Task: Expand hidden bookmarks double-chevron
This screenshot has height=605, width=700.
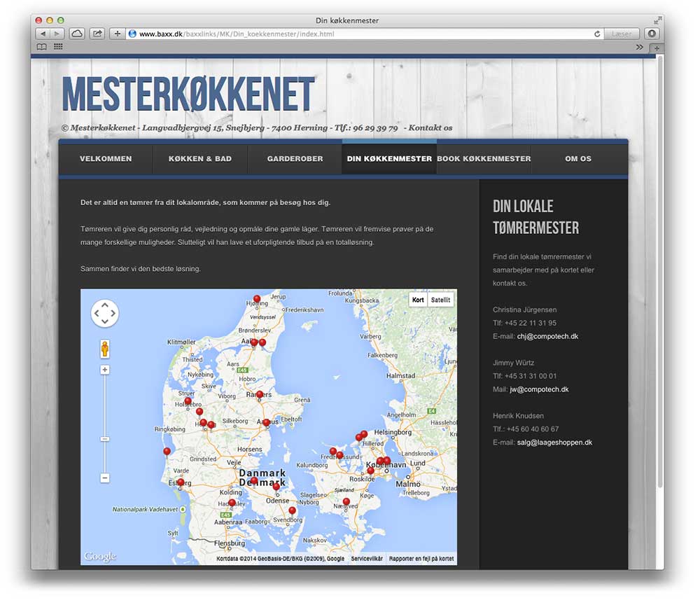Action: 639,47
